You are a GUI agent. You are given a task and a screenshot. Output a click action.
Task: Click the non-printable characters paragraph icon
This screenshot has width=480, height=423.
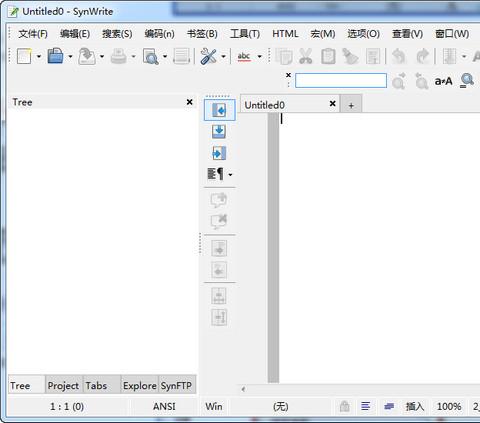pyautogui.click(x=215, y=174)
